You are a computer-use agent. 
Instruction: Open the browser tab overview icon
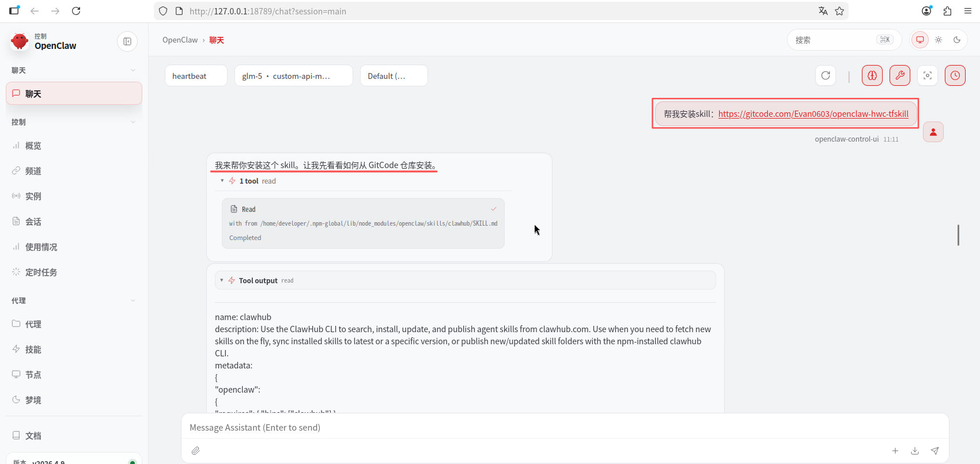[14, 10]
